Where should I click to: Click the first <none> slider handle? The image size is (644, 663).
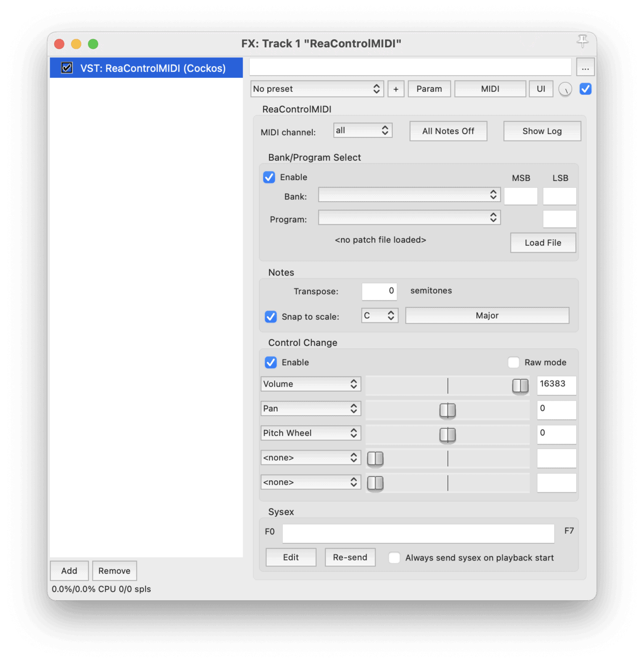pos(375,459)
